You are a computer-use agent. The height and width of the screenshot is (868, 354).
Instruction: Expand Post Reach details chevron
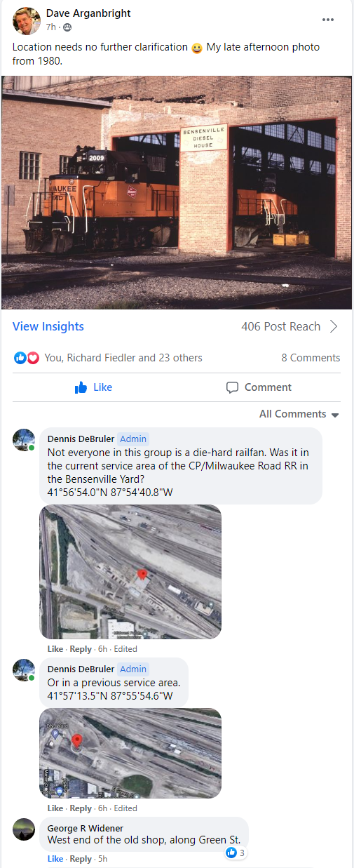click(334, 326)
